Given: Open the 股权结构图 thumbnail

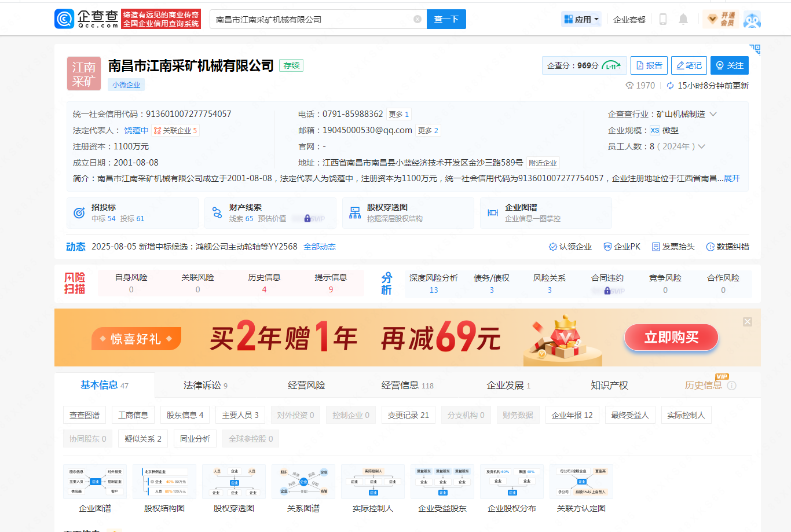Looking at the screenshot, I should coord(164,489).
